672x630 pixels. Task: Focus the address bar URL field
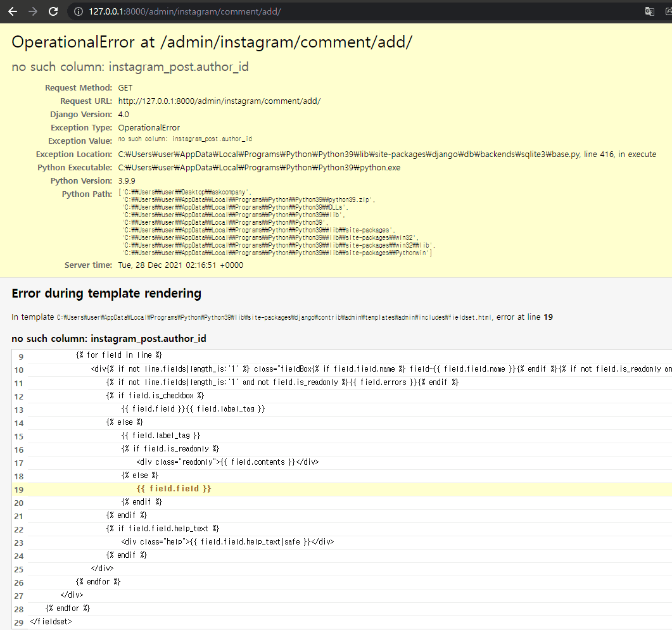317,11
